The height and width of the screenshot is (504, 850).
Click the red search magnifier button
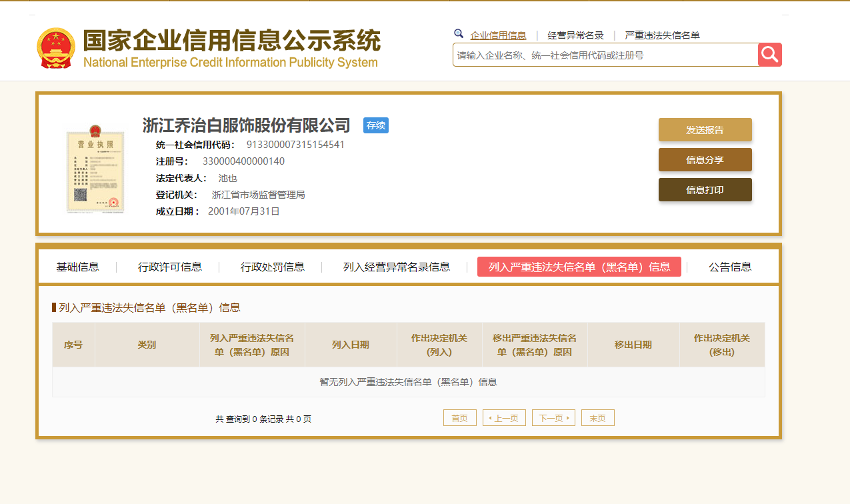[770, 55]
